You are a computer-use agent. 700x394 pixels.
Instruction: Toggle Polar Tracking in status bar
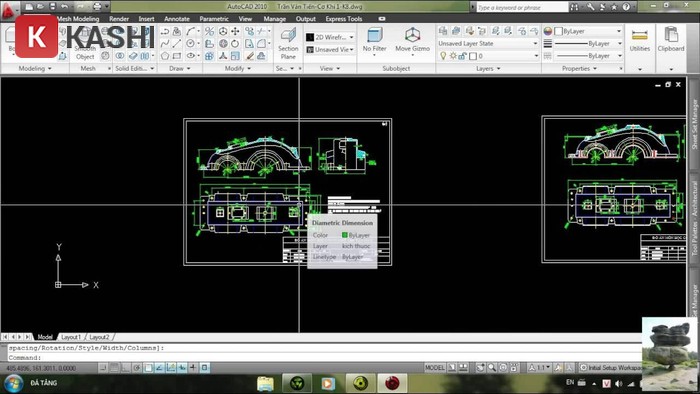137,368
